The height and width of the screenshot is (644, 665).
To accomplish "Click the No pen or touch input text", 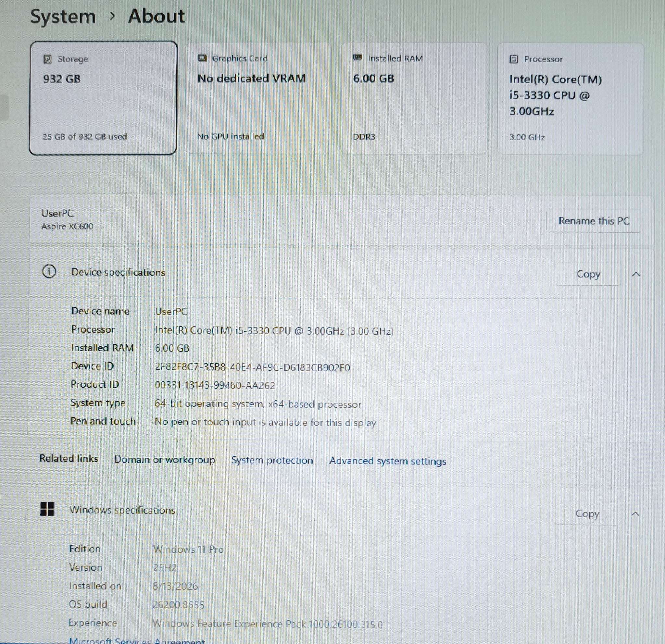I will coord(265,422).
